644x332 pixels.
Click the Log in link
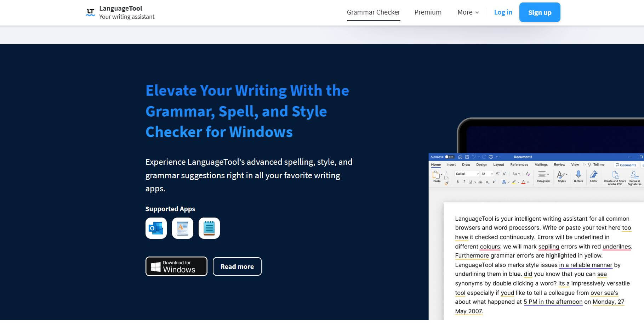[503, 12]
